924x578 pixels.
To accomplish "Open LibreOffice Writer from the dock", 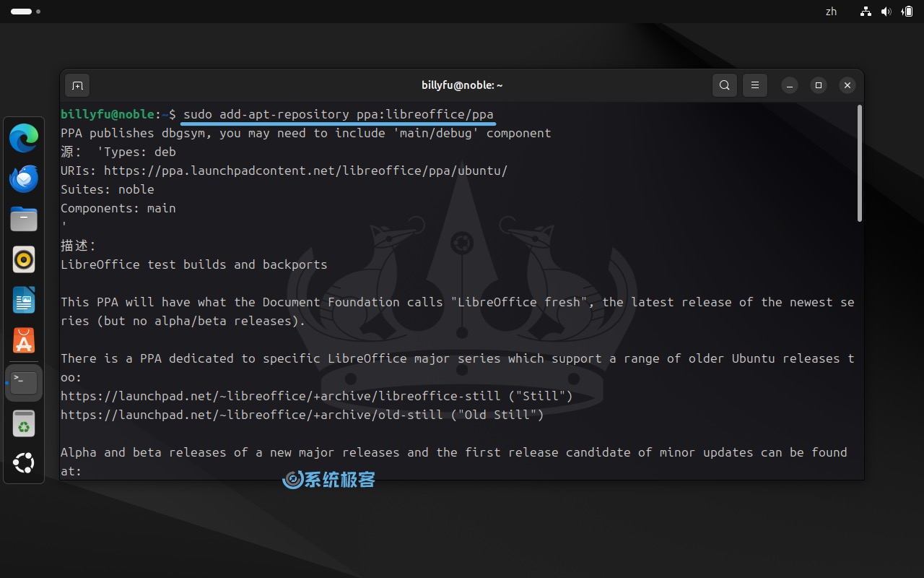I will coord(24,300).
